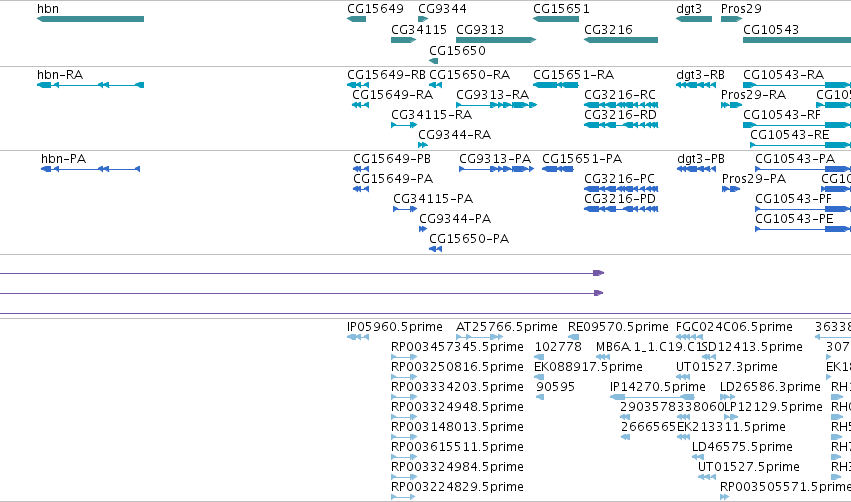Select the CG9313 gene label
This screenshot has height=502, width=851.
480,29
